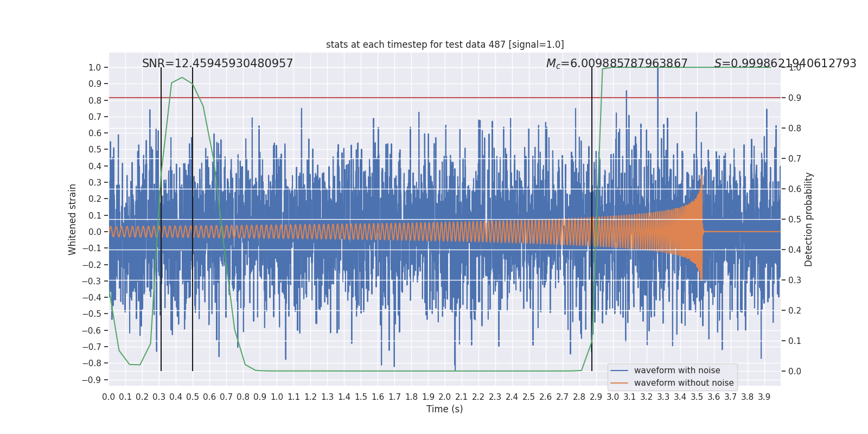Click the red horizontal threshold line at 0.9
This screenshot has width=868, height=434.
pyautogui.click(x=445, y=98)
